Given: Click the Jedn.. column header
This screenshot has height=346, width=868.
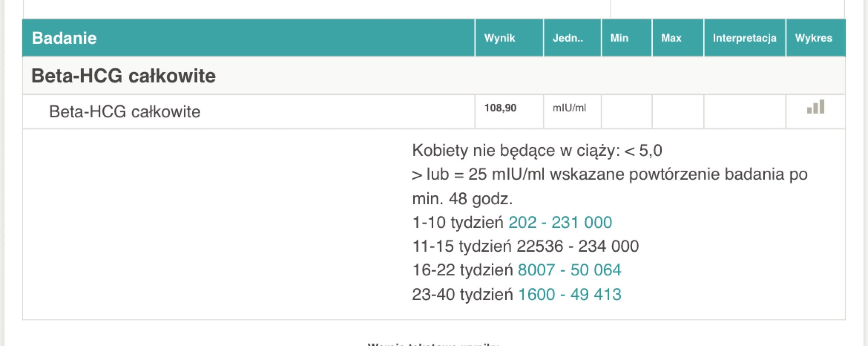Looking at the screenshot, I should (568, 38).
